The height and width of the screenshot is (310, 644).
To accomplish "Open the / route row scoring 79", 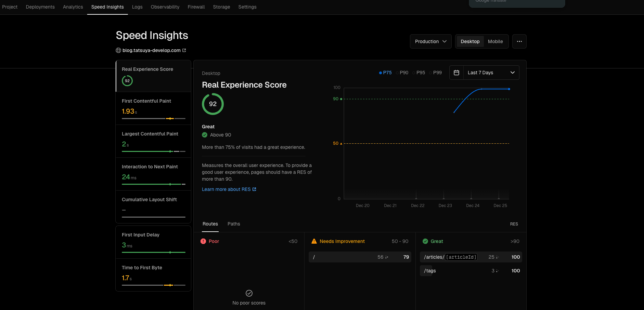I will 360,257.
